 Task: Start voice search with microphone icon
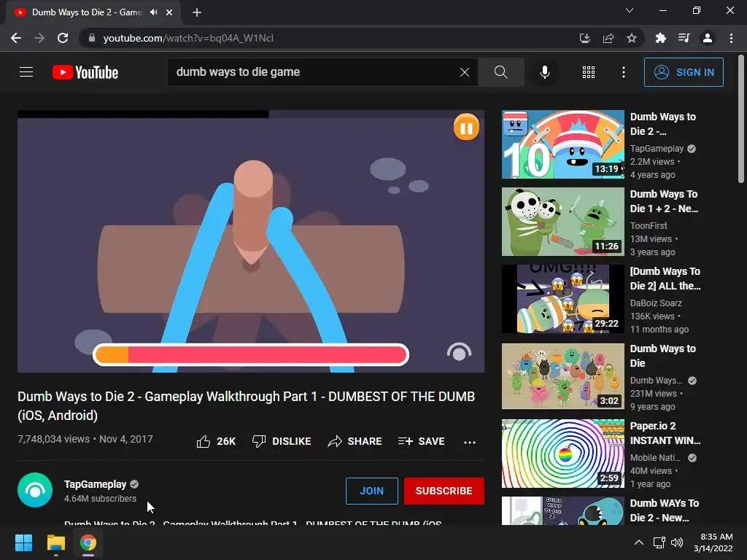pos(544,72)
